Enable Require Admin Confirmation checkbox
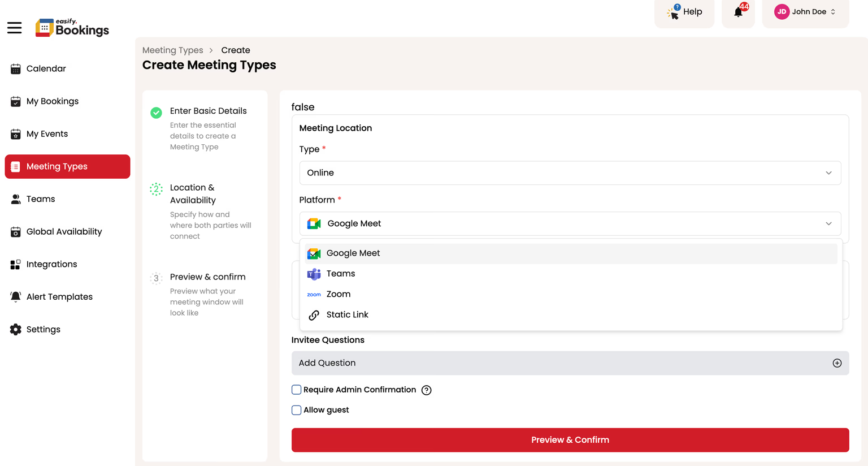Screen dimensions: 868x466 coord(296,390)
